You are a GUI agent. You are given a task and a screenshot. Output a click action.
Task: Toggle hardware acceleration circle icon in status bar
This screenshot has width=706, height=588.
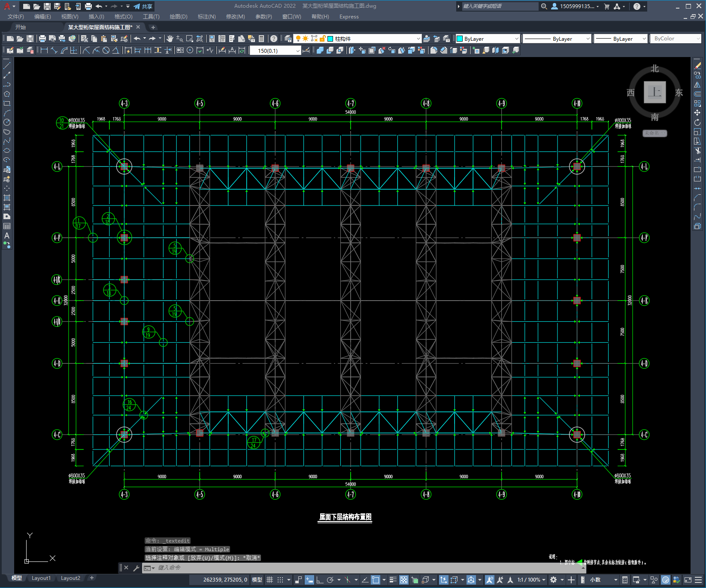tap(666, 580)
